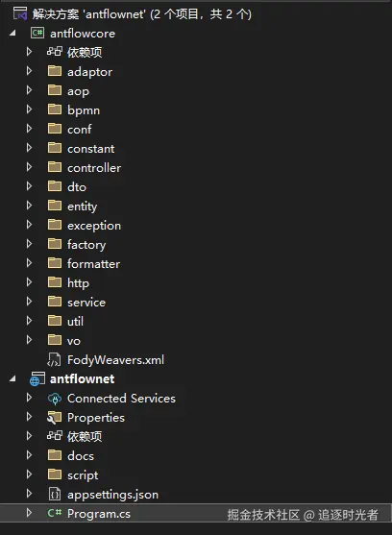Collapse the antflownet project node
Image resolution: width=392 pixels, height=535 pixels.
(12, 378)
